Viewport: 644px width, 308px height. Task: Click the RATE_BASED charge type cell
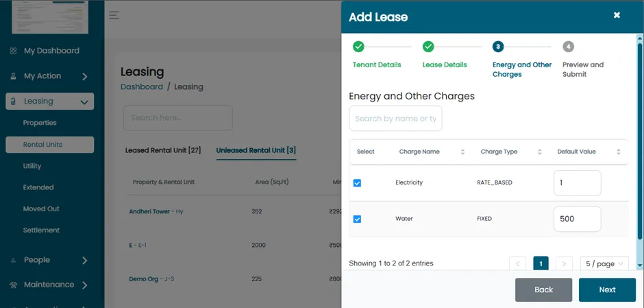pyautogui.click(x=495, y=182)
